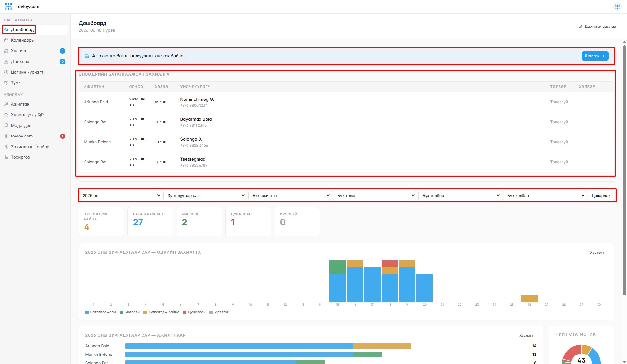Open Хуваалцах / QR page
This screenshot has width=627, height=364.
pos(35,115)
